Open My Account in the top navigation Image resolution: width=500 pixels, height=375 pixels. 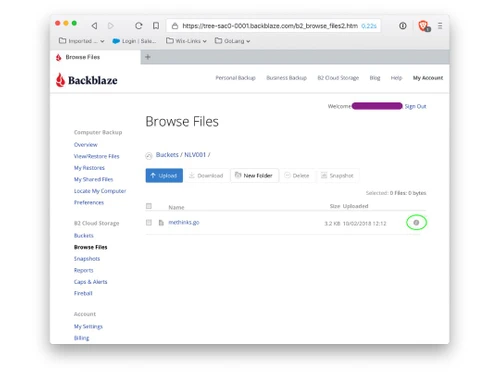(428, 78)
